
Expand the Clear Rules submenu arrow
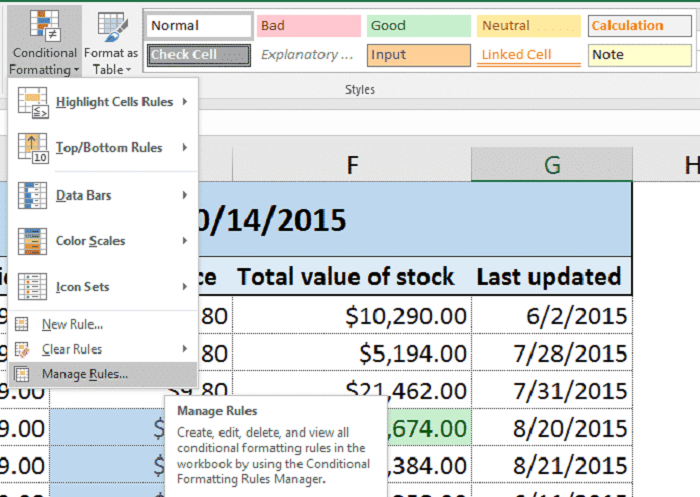point(186,349)
